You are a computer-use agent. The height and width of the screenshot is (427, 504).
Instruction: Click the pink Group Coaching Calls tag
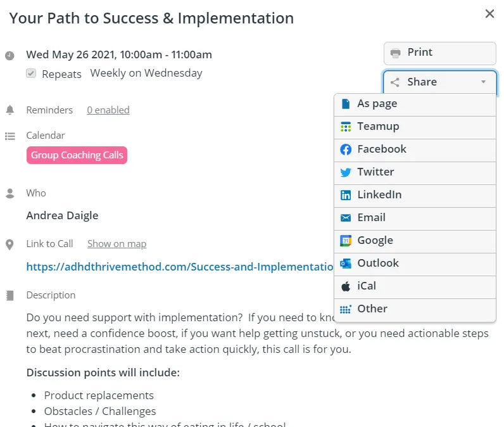pyautogui.click(x=77, y=155)
